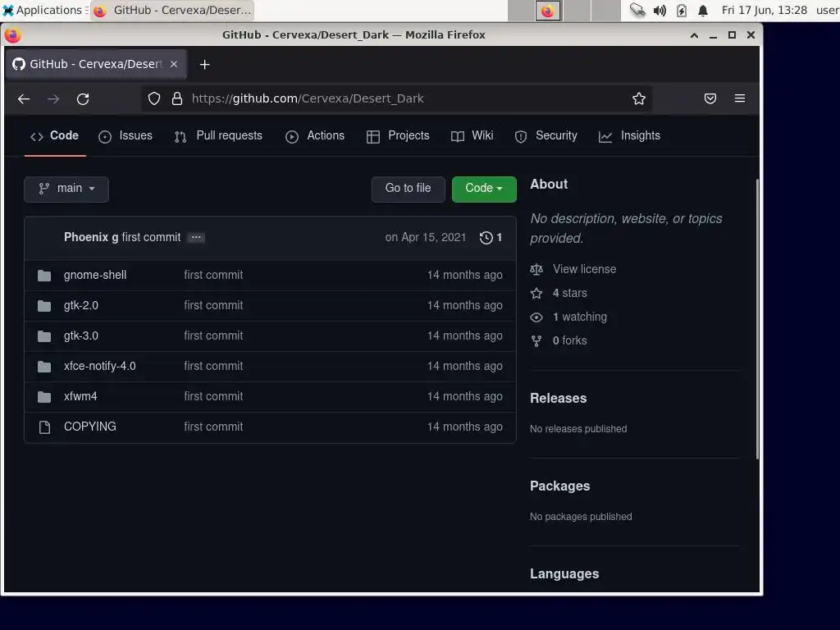Open the green Code dropdown
The width and height of the screenshot is (840, 630).
(484, 189)
